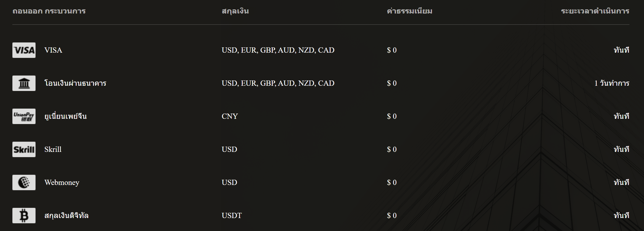Click the Webmoney globe icon

(x=24, y=182)
